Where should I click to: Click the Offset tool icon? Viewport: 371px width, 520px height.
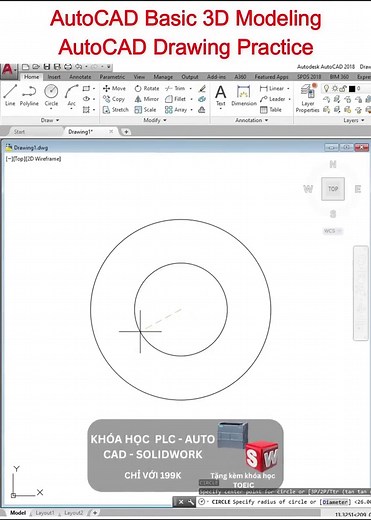coord(202,110)
